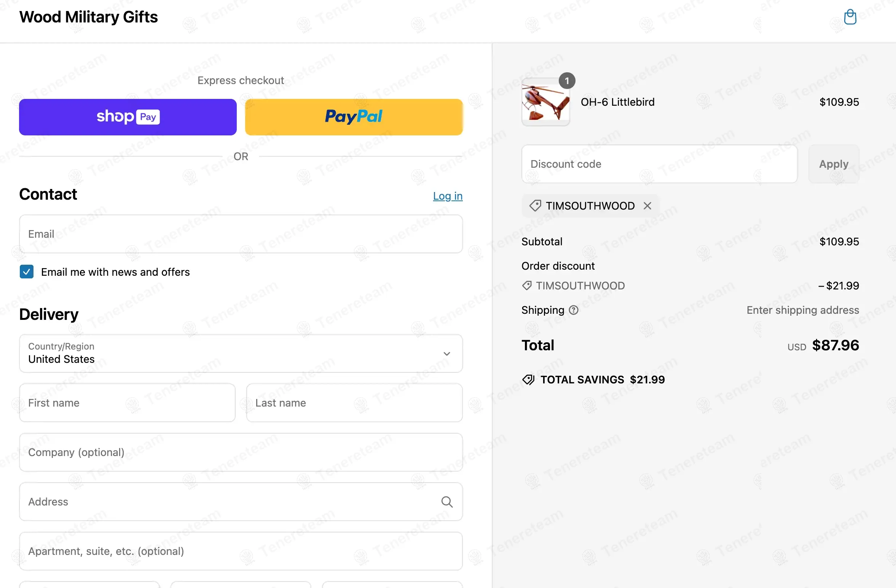
Task: Remove the TIMSOUTHWOOD discount code tag
Action: tap(647, 206)
